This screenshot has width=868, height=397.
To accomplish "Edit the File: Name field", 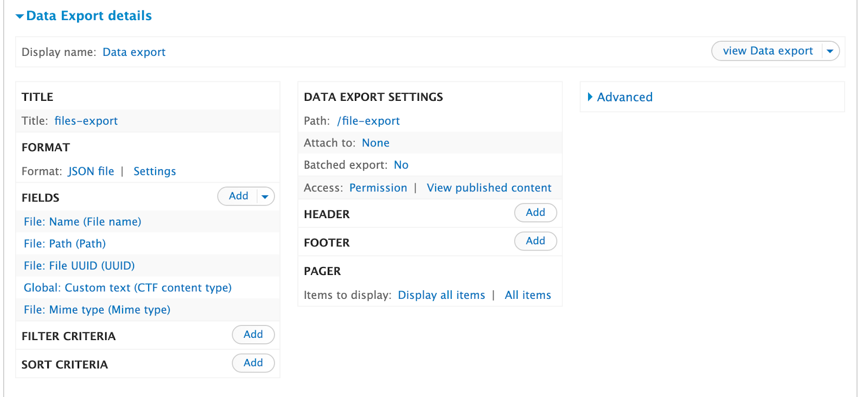I will pyautogui.click(x=82, y=222).
